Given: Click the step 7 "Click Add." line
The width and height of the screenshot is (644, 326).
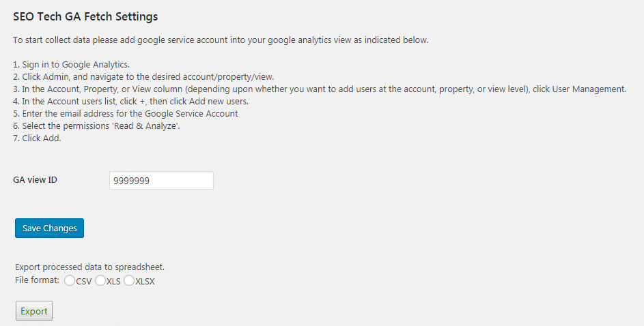Looking at the screenshot, I should click(38, 138).
